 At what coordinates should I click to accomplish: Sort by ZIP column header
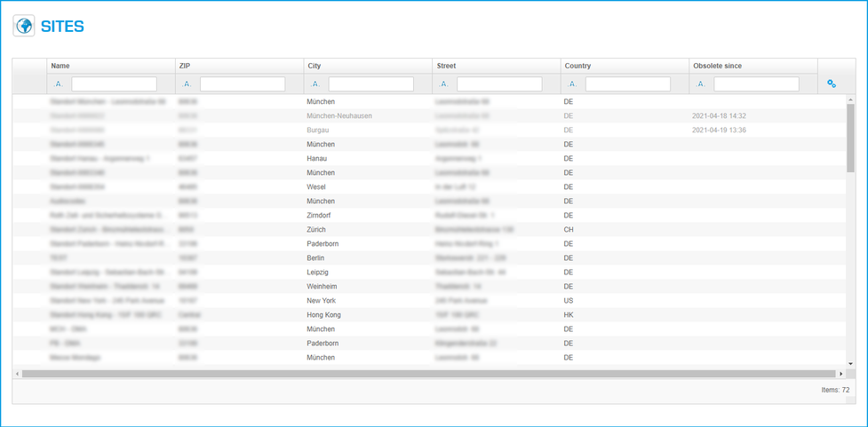(239, 66)
